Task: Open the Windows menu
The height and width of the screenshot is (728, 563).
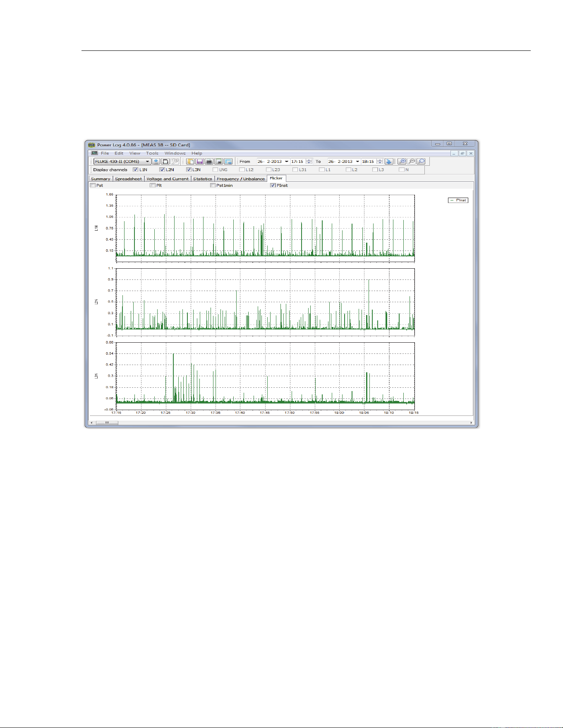Action: pos(175,153)
